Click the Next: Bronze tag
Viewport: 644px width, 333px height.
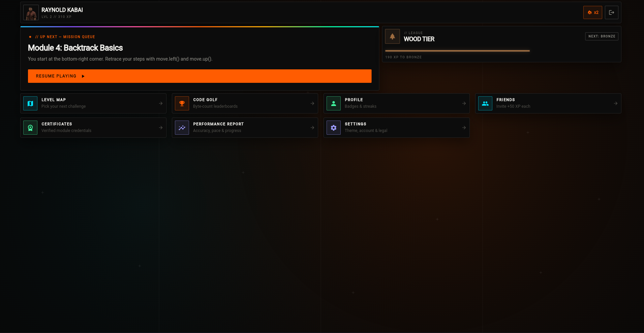pyautogui.click(x=602, y=36)
